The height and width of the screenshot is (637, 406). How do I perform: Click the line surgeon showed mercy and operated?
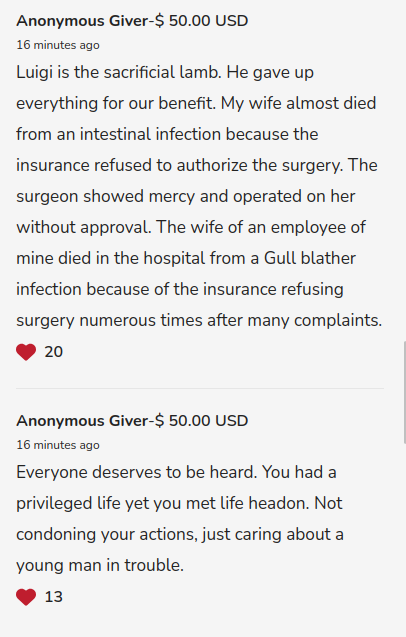tap(186, 197)
